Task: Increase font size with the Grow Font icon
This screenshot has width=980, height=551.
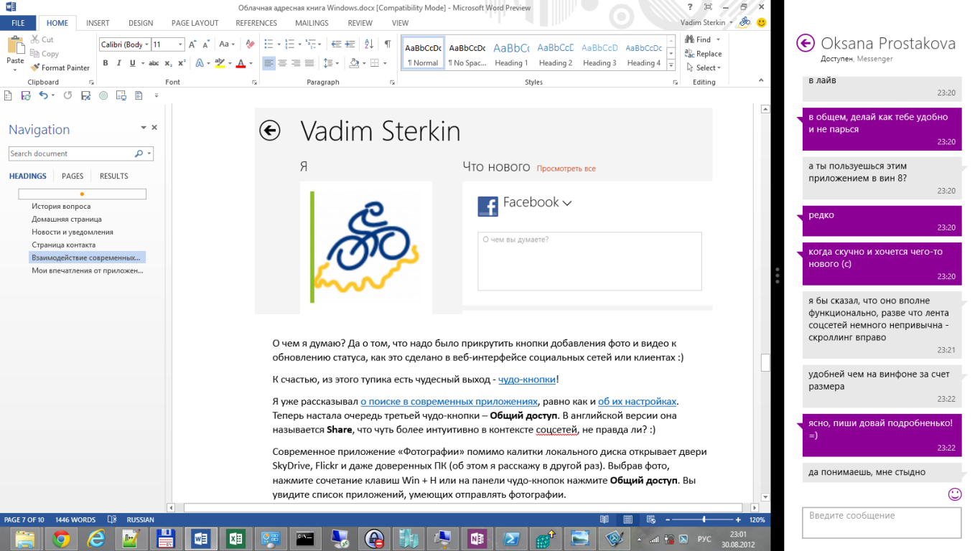Action: (x=192, y=44)
